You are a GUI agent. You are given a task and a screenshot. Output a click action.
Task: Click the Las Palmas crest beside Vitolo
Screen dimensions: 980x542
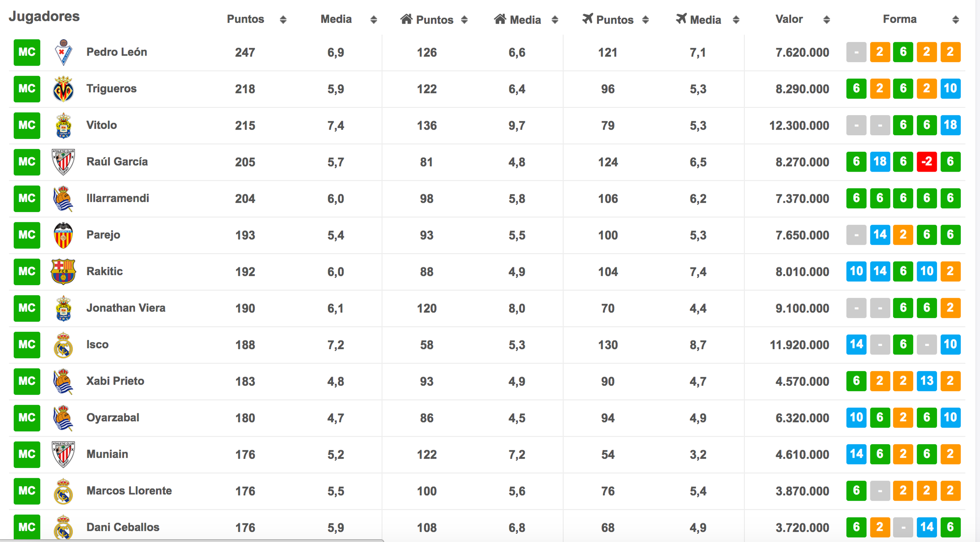tap(64, 125)
